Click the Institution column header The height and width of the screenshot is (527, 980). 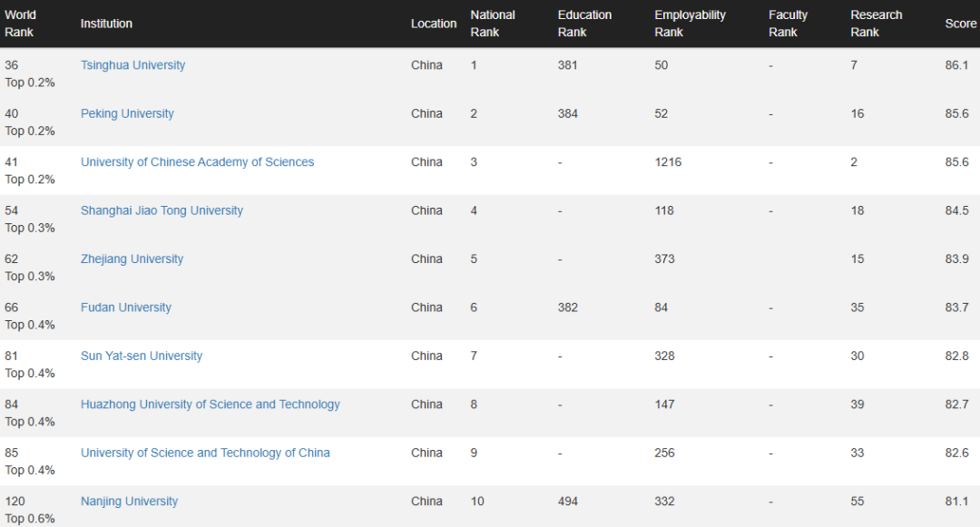(x=106, y=24)
